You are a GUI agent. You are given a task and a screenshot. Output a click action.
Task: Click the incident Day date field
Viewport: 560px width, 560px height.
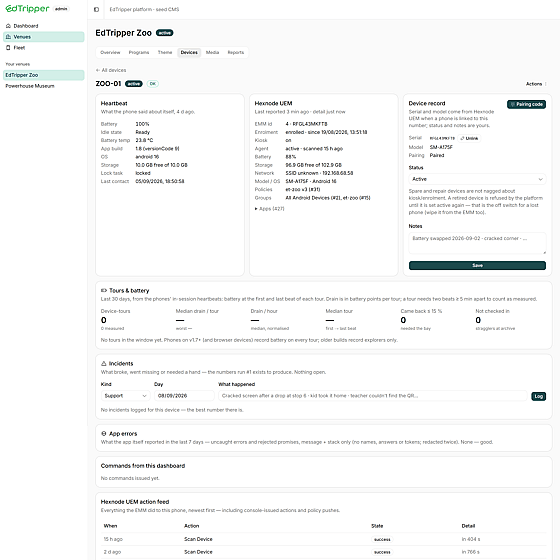click(x=184, y=396)
